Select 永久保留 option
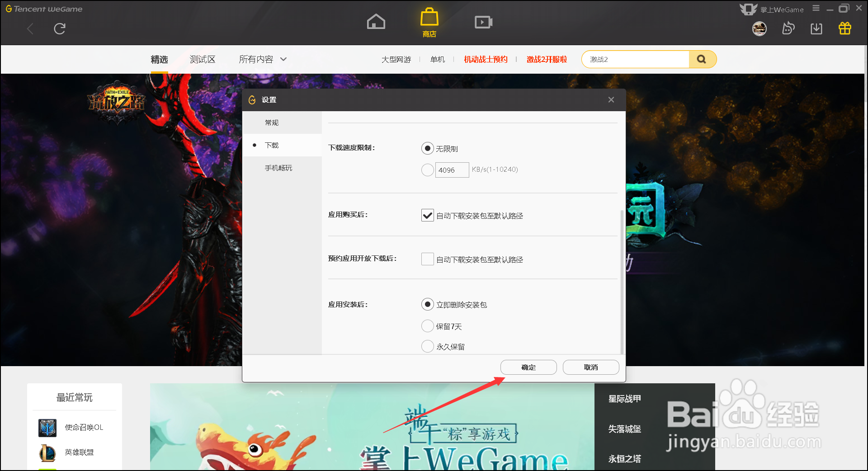Viewport: 868px width, 471px height. pyautogui.click(x=427, y=346)
